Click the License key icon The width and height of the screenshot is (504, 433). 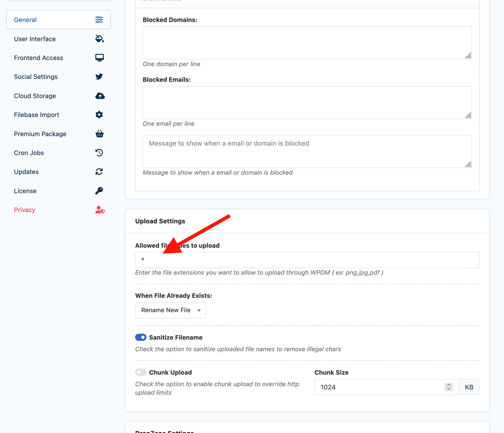coord(99,191)
